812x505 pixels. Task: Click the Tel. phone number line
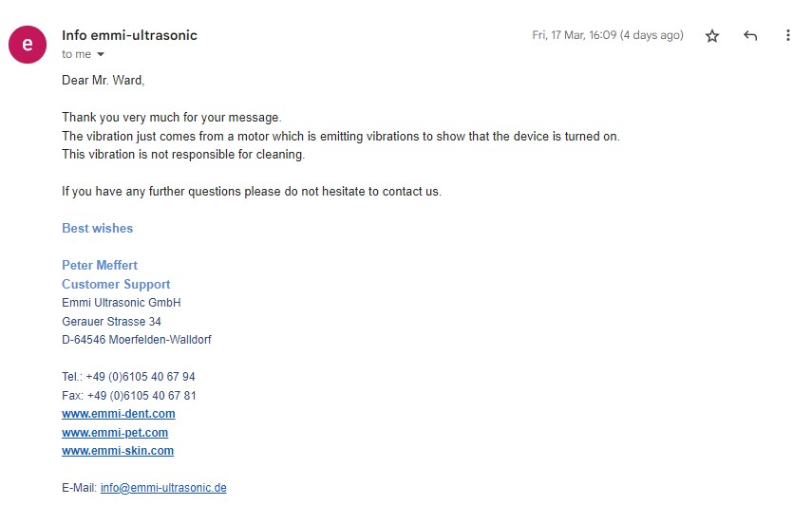[x=128, y=377]
